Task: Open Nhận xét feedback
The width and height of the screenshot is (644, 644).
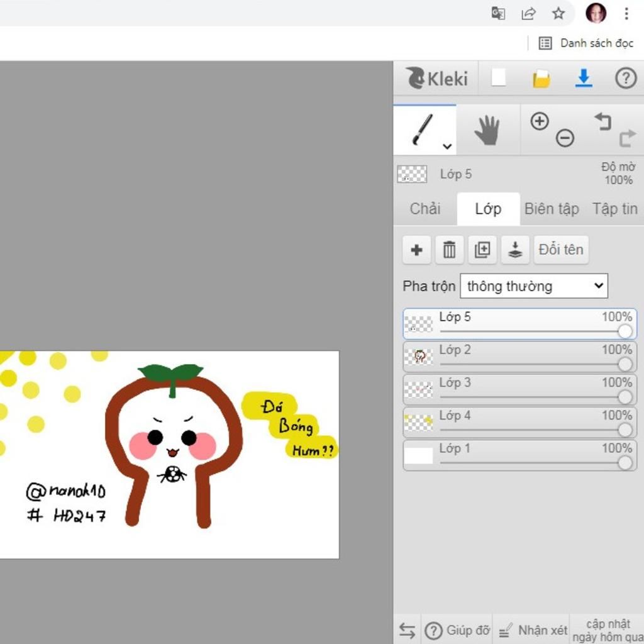Action: tap(533, 630)
